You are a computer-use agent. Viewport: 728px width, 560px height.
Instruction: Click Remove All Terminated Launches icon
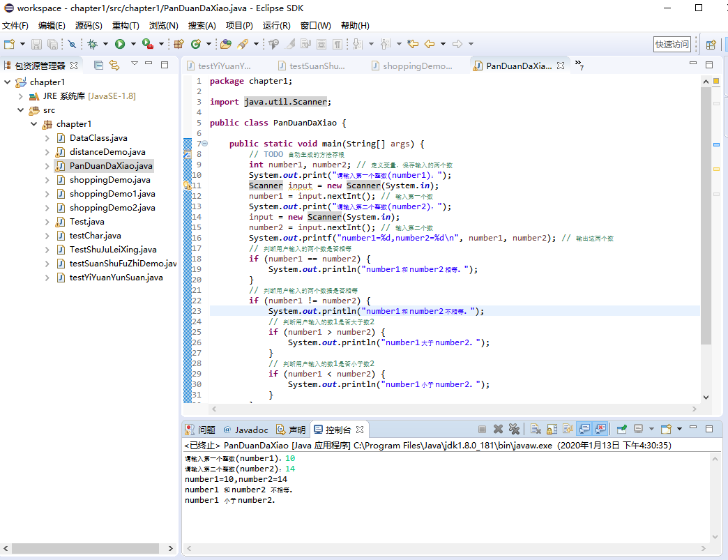pos(514,429)
